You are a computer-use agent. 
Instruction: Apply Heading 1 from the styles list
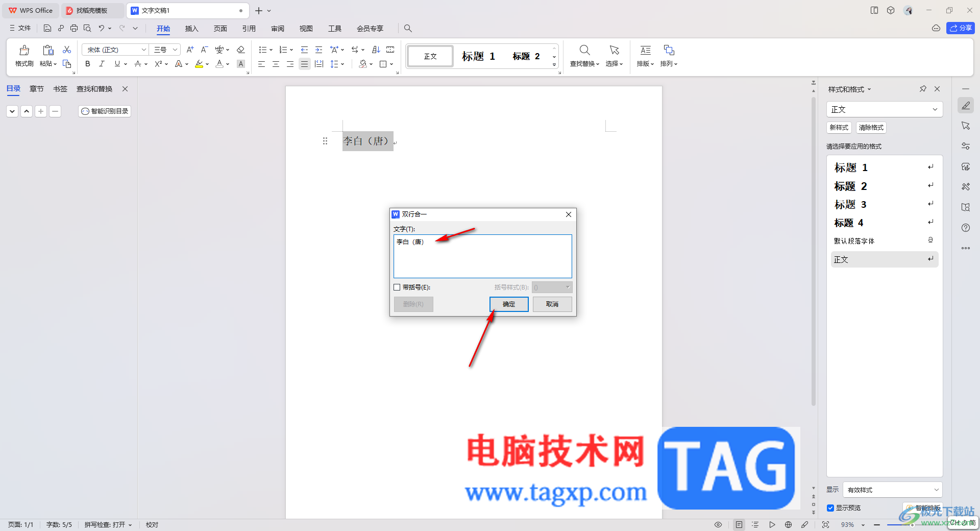coord(885,167)
